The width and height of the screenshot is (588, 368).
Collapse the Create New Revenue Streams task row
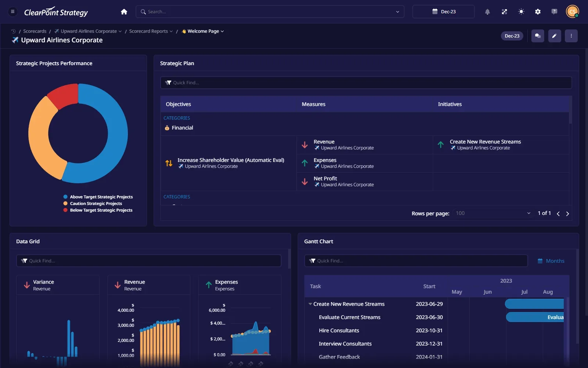click(x=310, y=304)
